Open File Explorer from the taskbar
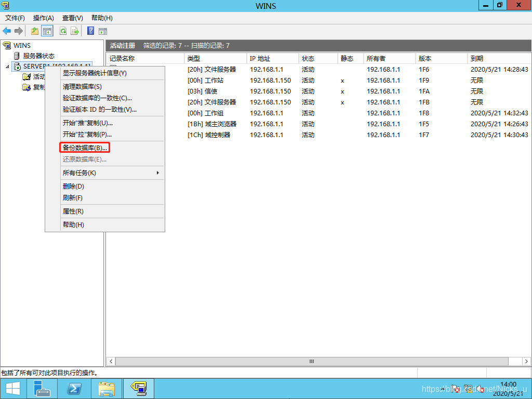 coord(107,389)
